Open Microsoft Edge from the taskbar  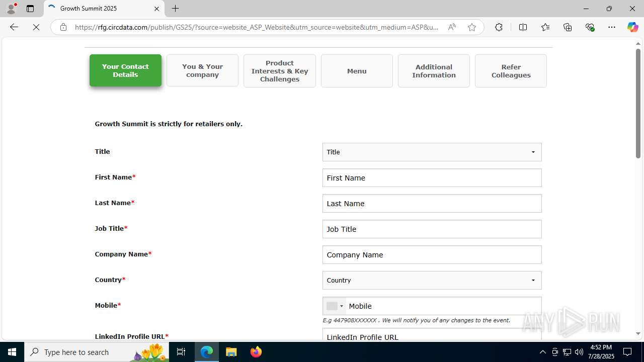207,352
